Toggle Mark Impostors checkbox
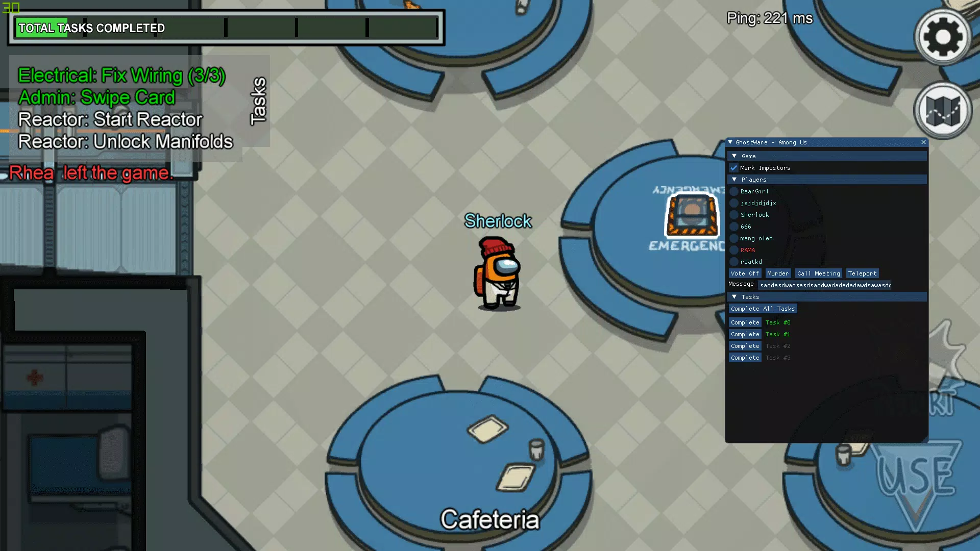This screenshot has height=551, width=980. [734, 167]
